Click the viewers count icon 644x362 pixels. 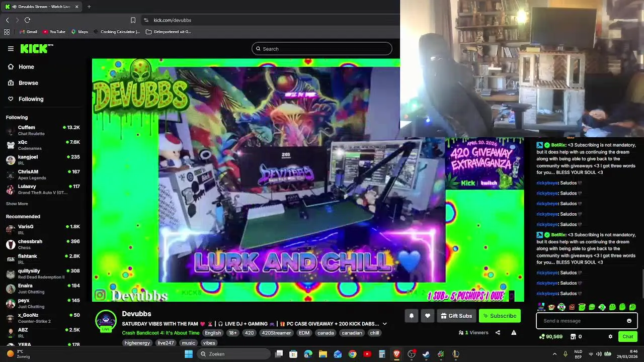tap(461, 332)
